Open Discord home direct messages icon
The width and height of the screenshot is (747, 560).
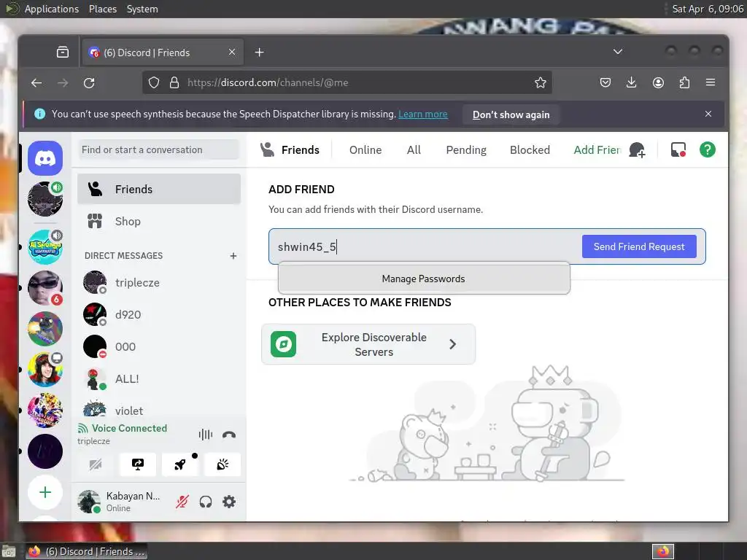(45, 158)
